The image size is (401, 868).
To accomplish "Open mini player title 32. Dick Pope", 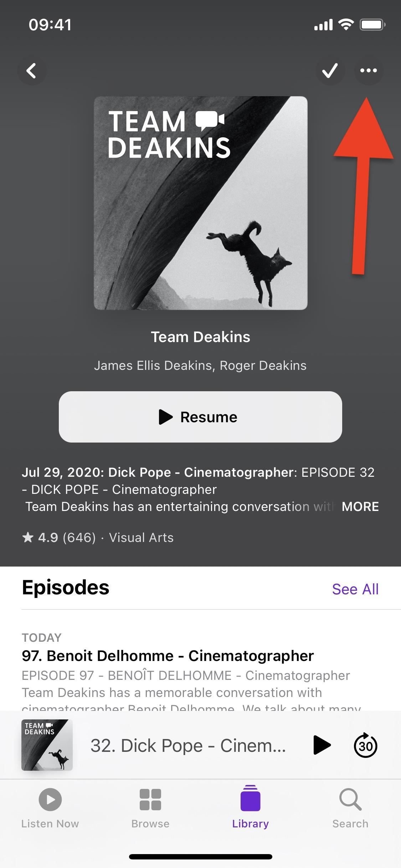I will coord(188,745).
